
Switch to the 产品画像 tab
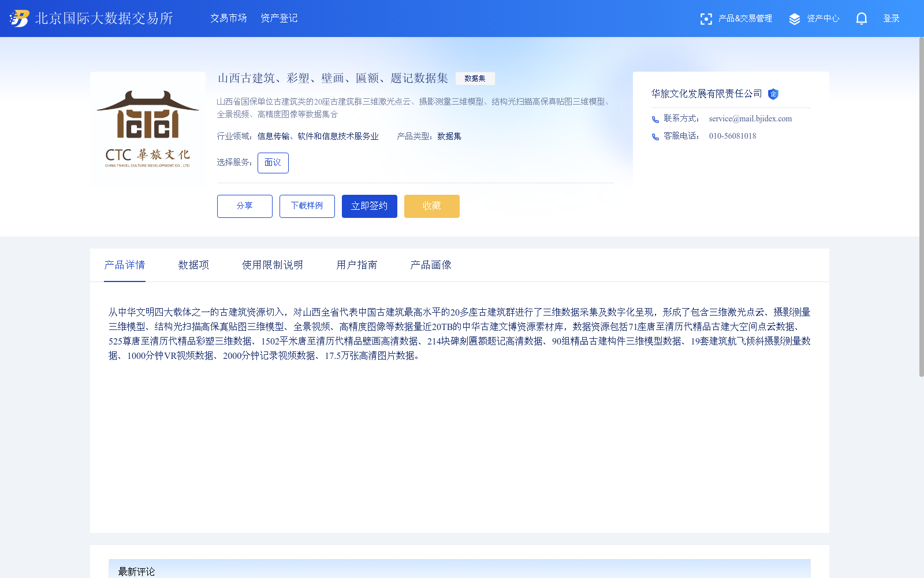coord(431,265)
